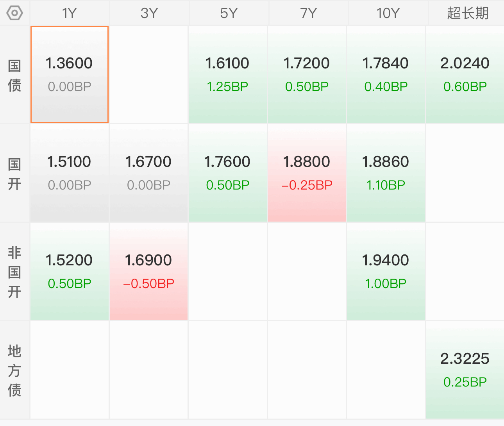Select the 10Y column header
Screen dimensions: 504x426
point(387,13)
